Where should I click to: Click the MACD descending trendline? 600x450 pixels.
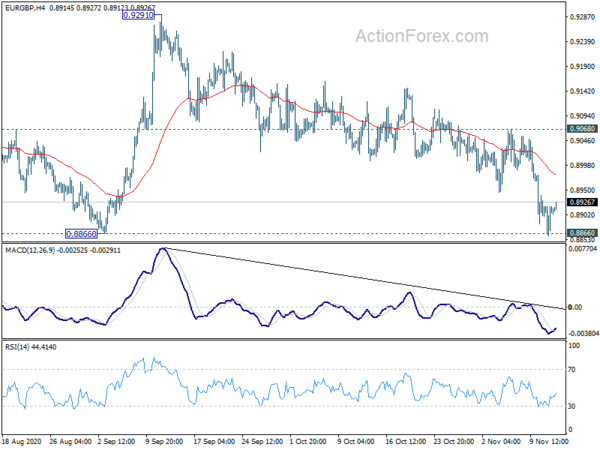[x=364, y=278]
